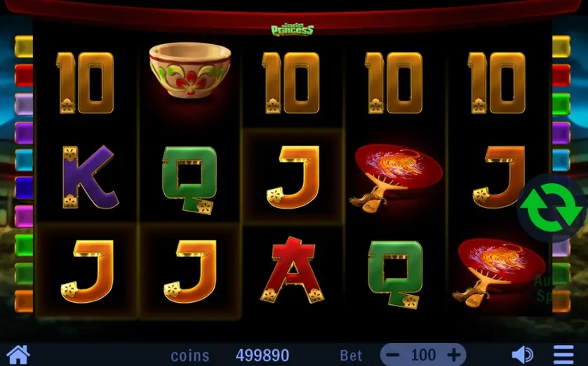Click the Jade Princess logo
588x366 pixels.
pyautogui.click(x=292, y=30)
